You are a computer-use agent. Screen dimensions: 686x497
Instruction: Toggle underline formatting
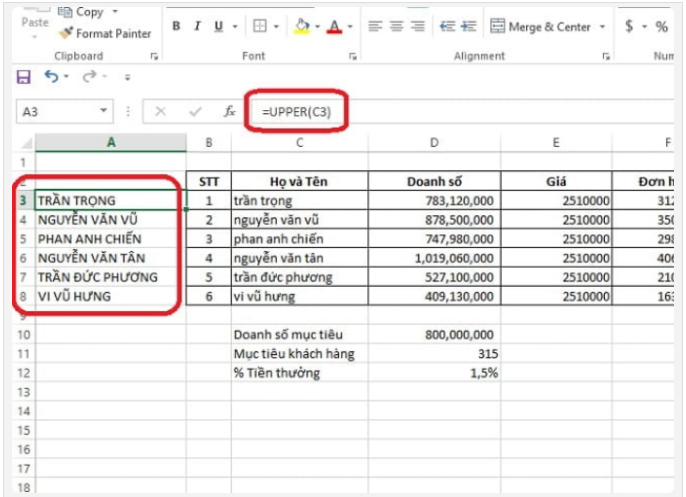[x=218, y=26]
